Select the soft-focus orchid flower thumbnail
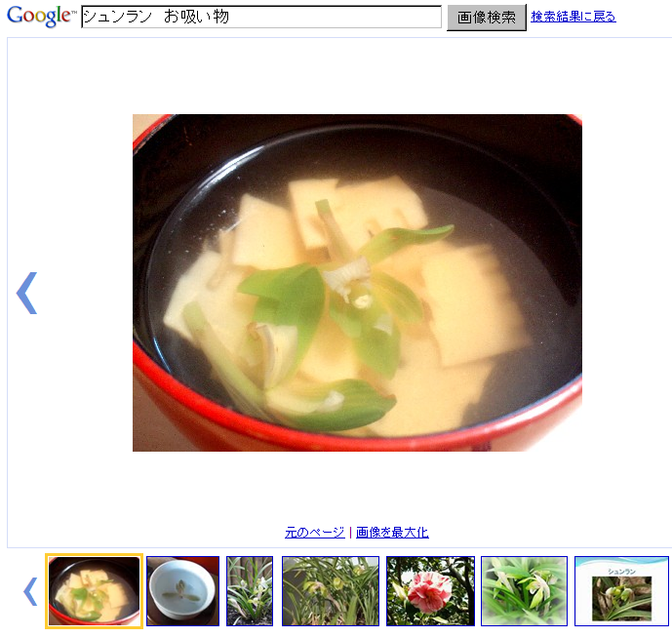The image size is (672, 638). coord(524,591)
